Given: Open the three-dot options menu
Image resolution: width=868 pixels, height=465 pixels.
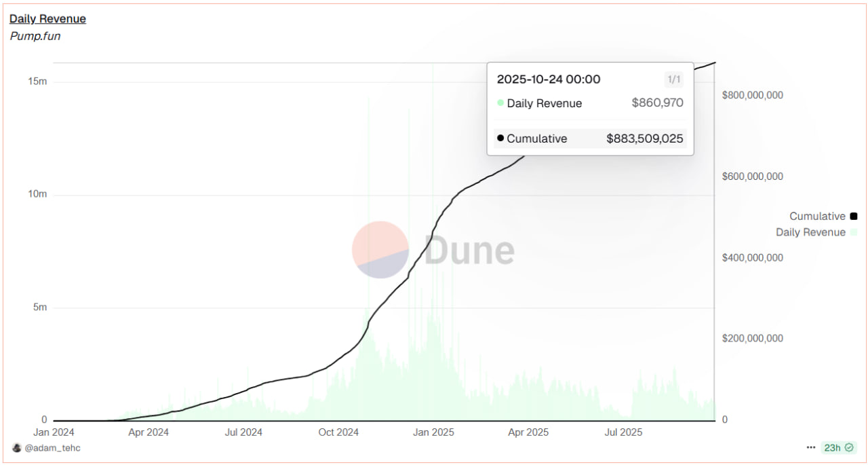Looking at the screenshot, I should tap(811, 448).
